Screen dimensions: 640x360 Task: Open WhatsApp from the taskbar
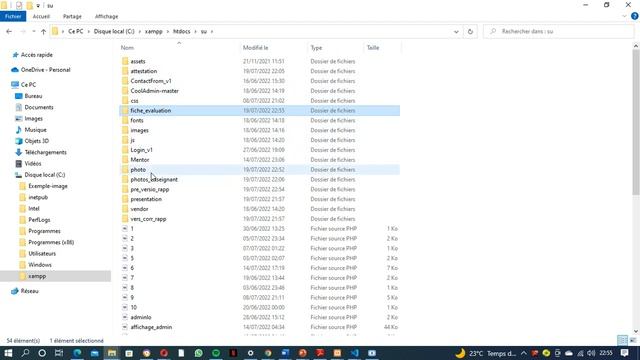198,353
